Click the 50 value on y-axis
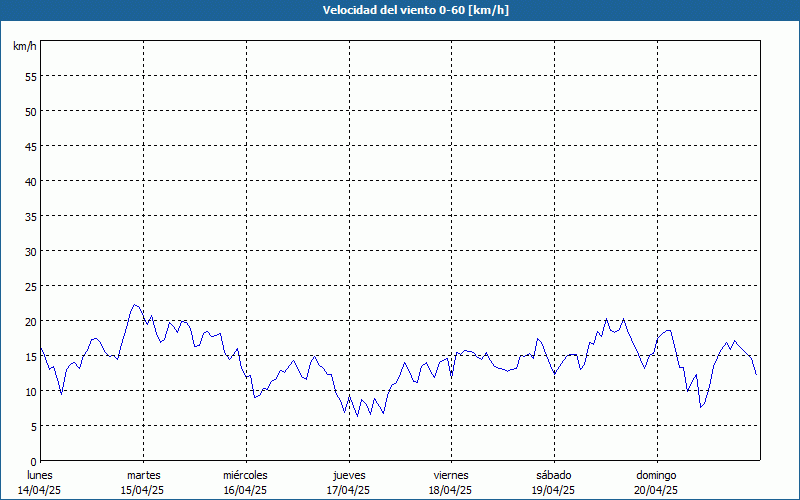Screen dimensions: 800x500 (31, 112)
